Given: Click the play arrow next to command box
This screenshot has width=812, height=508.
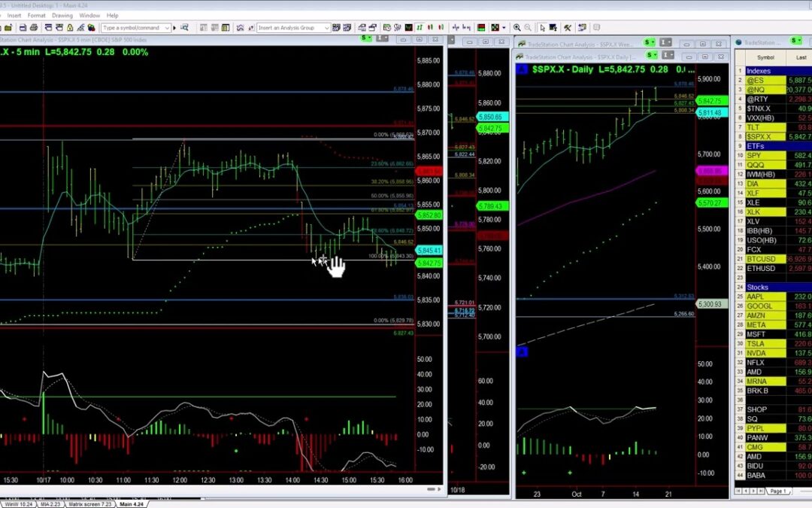Looking at the screenshot, I should pos(174,28).
